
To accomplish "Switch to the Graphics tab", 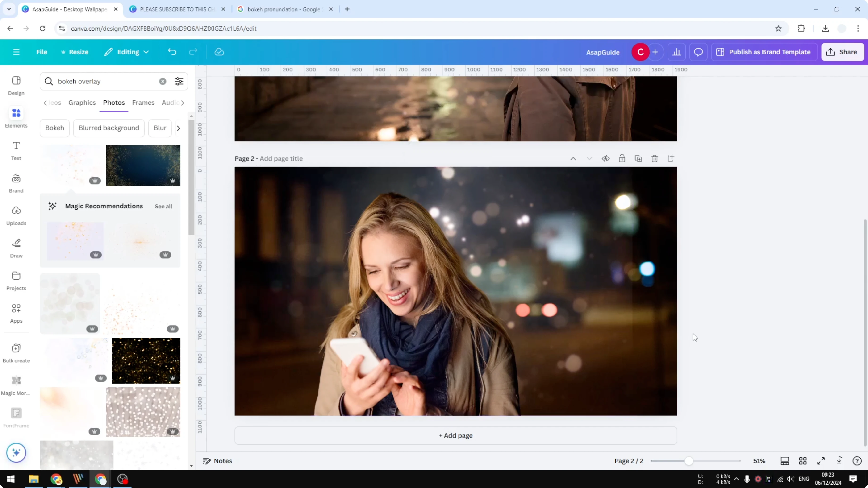I will click(82, 103).
